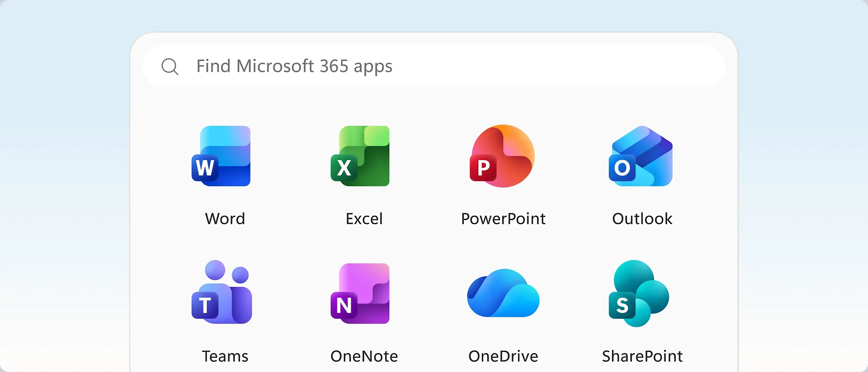868x372 pixels.
Task: Select the Excel text label
Action: [x=364, y=219]
